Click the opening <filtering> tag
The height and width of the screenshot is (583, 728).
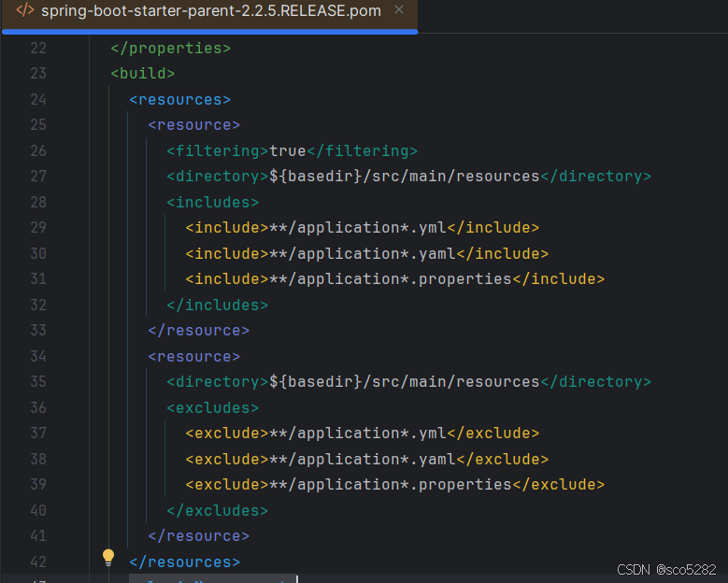tap(218, 151)
